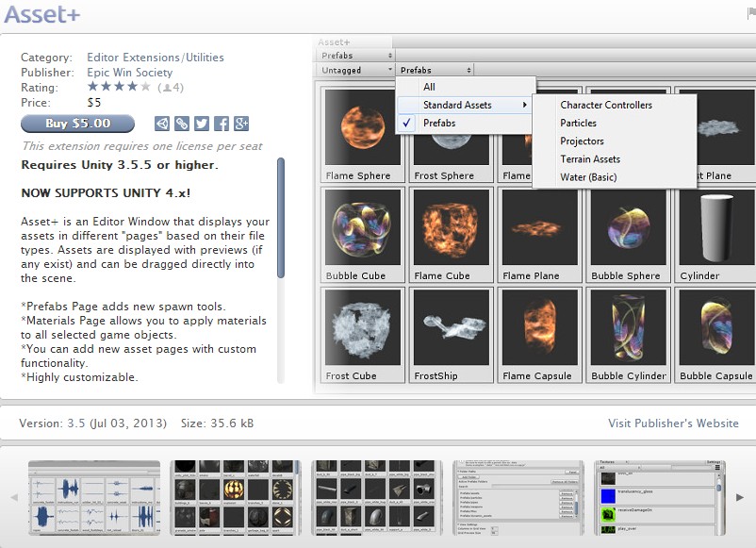Copy the asset link via chain icon

click(182, 124)
